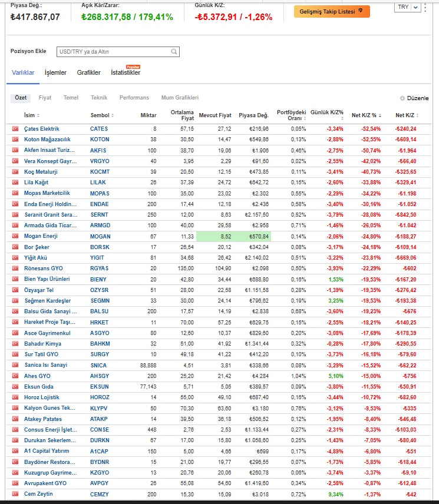The height and width of the screenshot is (504, 439).
Task: Open the Grafikler tab
Action: [89, 72]
